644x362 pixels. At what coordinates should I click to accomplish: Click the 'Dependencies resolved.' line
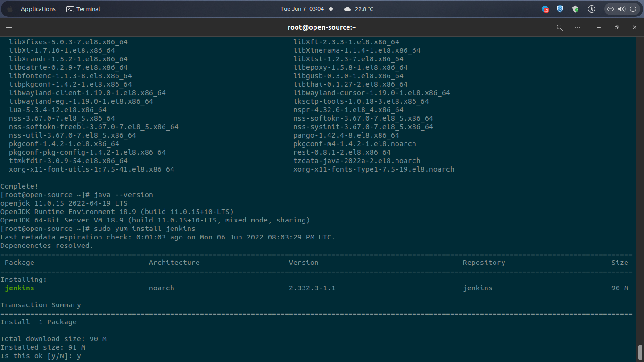47,246
